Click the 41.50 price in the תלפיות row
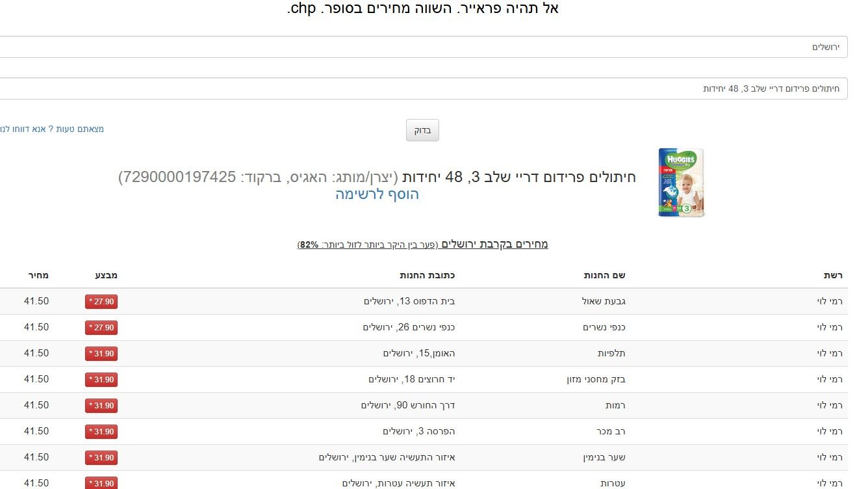 [36, 353]
